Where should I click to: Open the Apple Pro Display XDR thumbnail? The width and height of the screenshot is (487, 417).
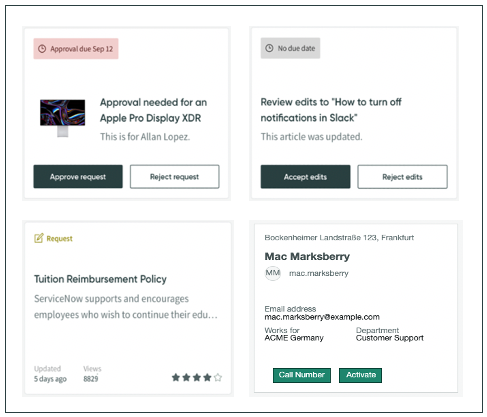(x=63, y=118)
